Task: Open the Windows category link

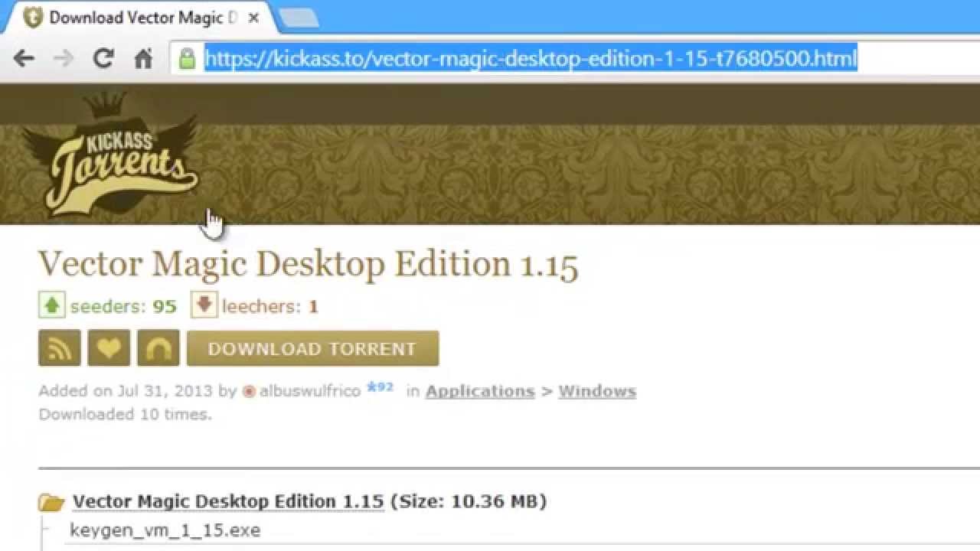Action: (x=597, y=391)
